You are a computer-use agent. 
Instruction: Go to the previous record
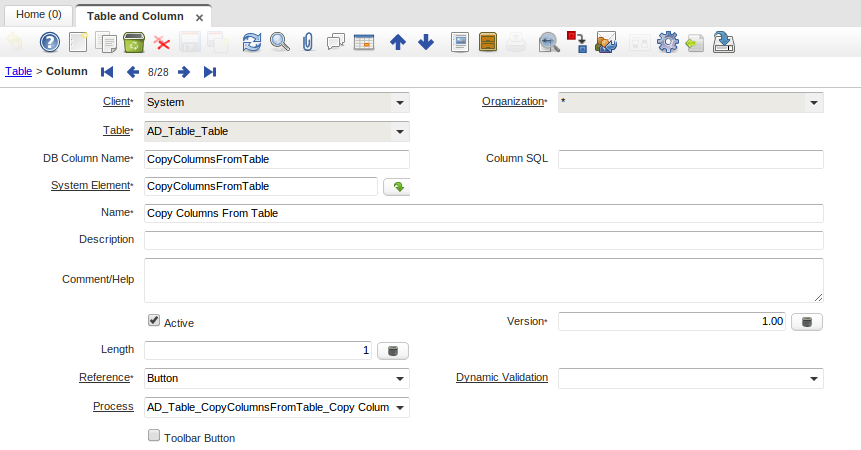[x=132, y=72]
